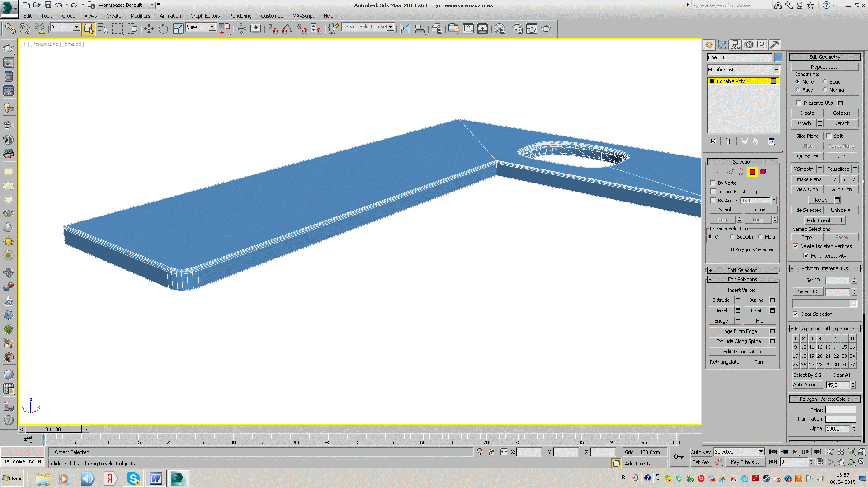Open the Utilities command panel tab
The image size is (868, 488).
(x=774, y=45)
